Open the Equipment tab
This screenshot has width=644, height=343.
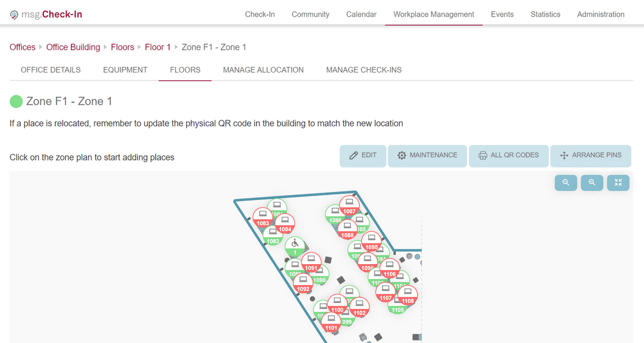[125, 70]
